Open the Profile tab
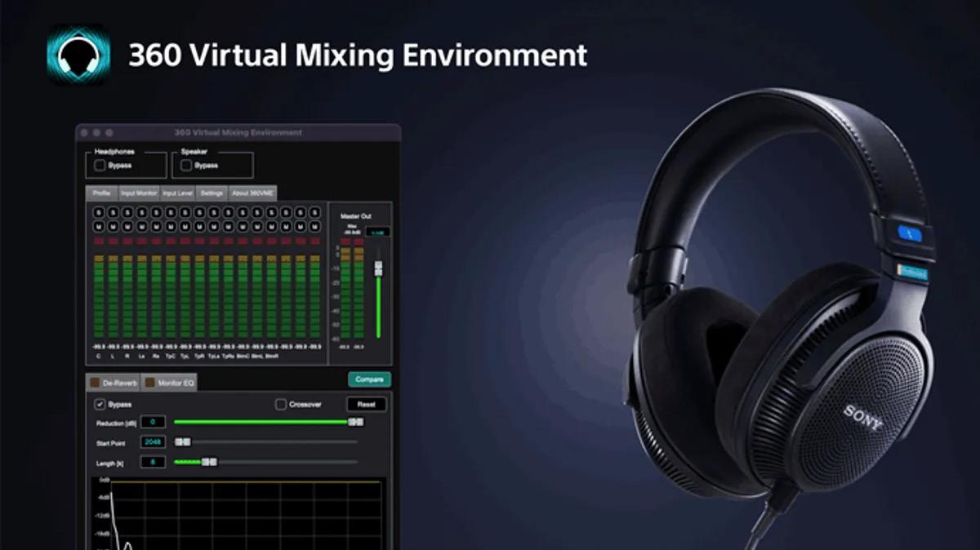The image size is (980, 550). [x=101, y=193]
